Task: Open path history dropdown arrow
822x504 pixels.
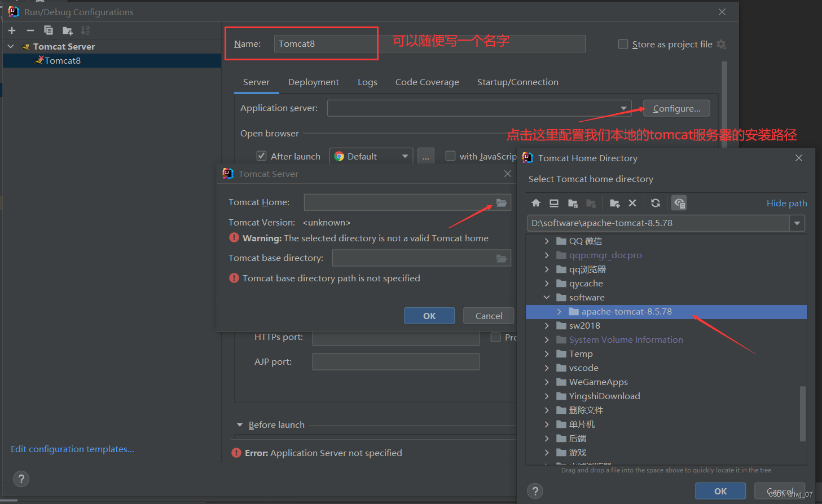Action: (x=797, y=223)
